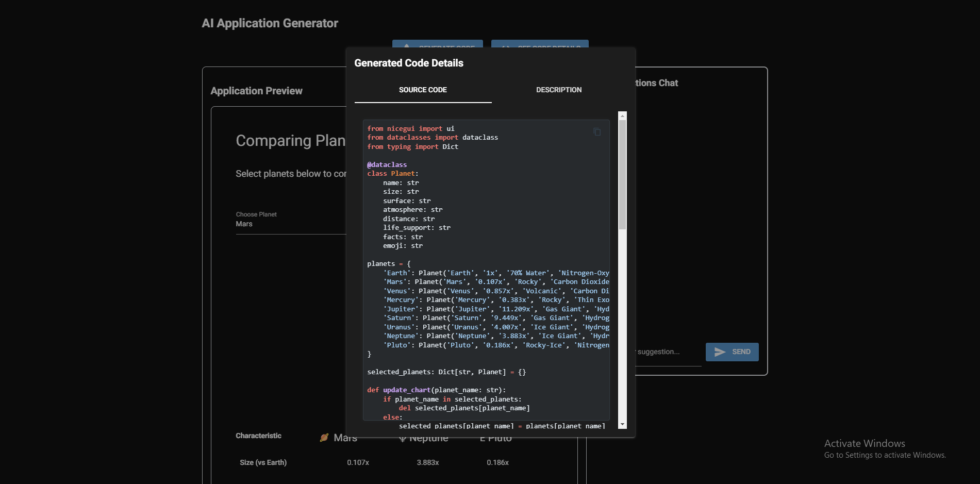
Task: Click the "AI Application Generator" page title
Action: point(270,23)
